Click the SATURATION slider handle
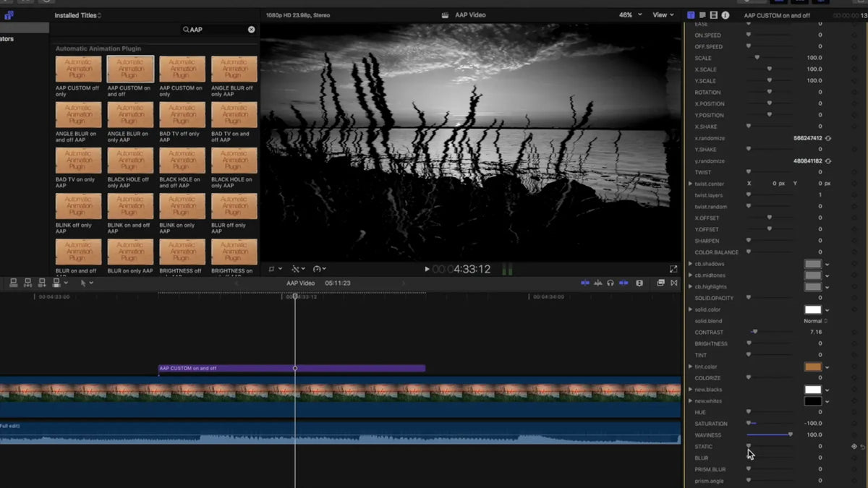This screenshot has width=868, height=488. [x=749, y=423]
